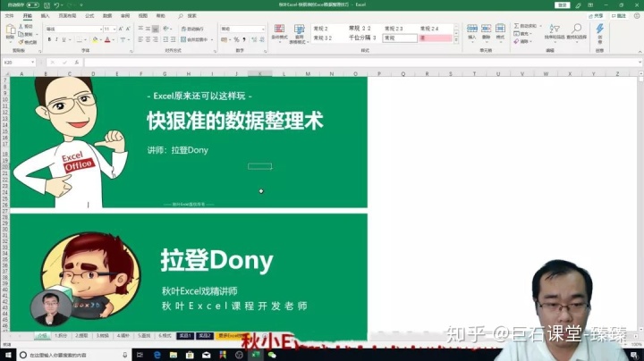Apply the yellow fill color
The width and height of the screenshot is (644, 361).
(95, 40)
